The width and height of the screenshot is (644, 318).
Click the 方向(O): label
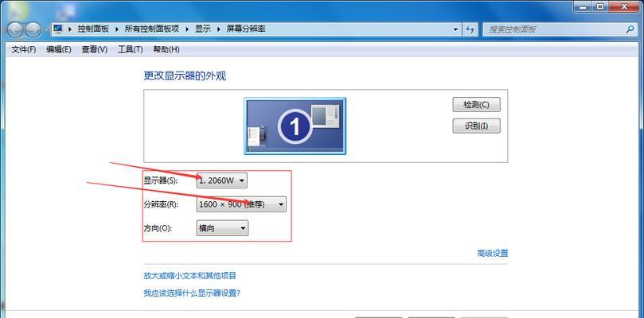[x=158, y=228]
